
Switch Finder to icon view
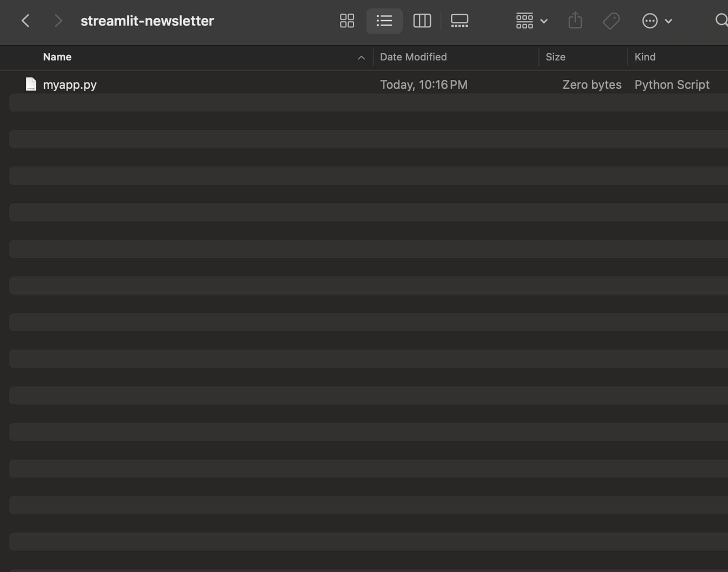(x=347, y=20)
